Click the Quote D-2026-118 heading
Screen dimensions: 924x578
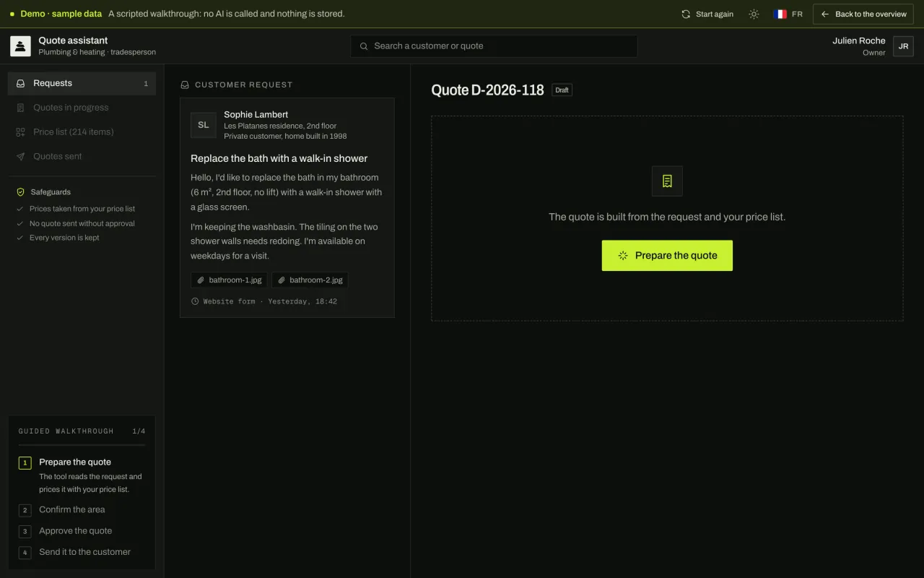(487, 90)
